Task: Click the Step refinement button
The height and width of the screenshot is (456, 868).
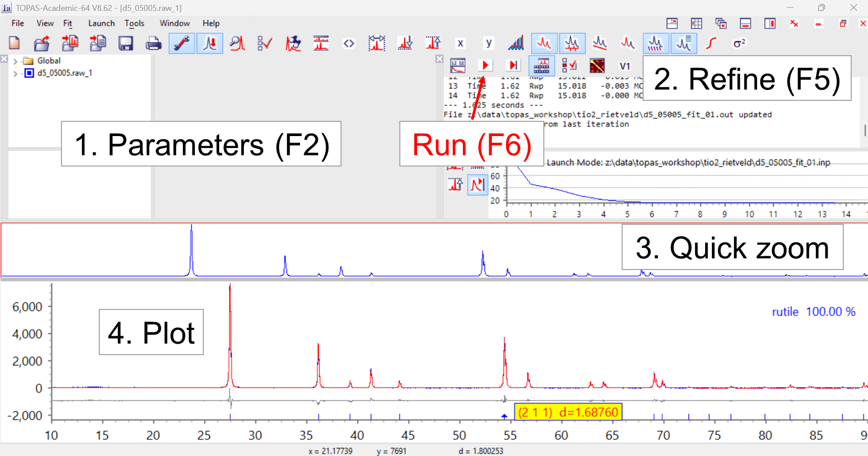Action: click(x=513, y=65)
